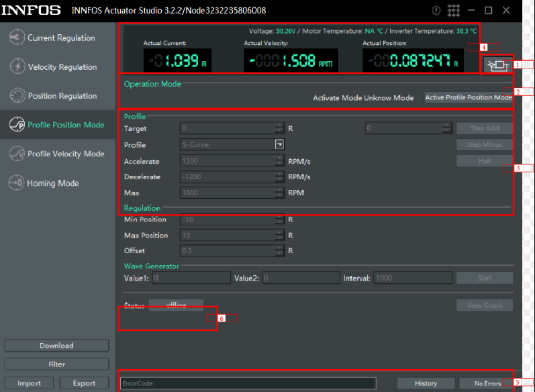
Task: Click the alert icon in title bar
Action: (436, 10)
